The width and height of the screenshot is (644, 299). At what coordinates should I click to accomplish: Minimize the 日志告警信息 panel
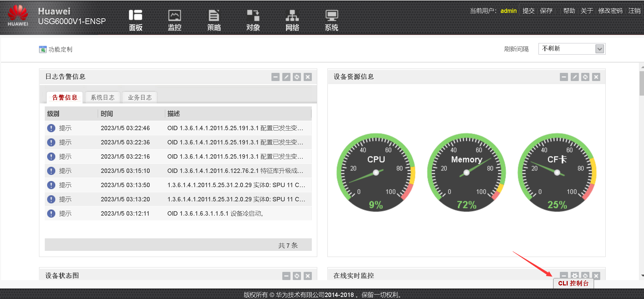pos(276,77)
